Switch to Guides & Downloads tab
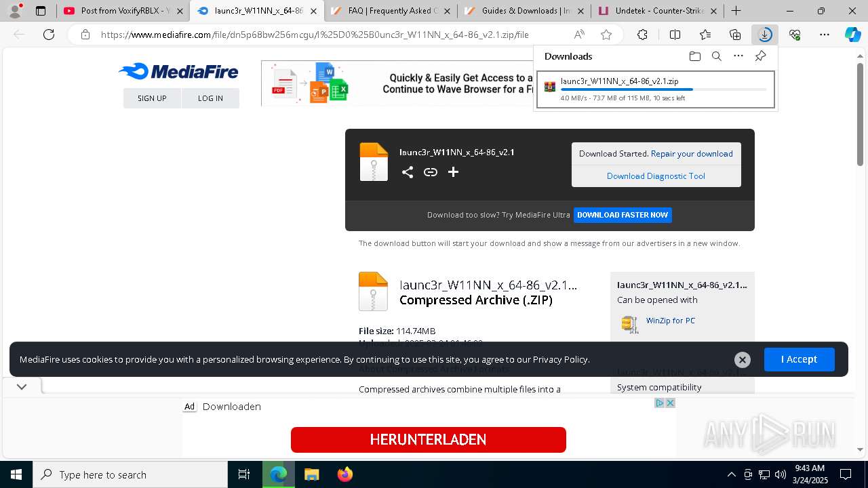This screenshot has width=868, height=488. coord(525,11)
